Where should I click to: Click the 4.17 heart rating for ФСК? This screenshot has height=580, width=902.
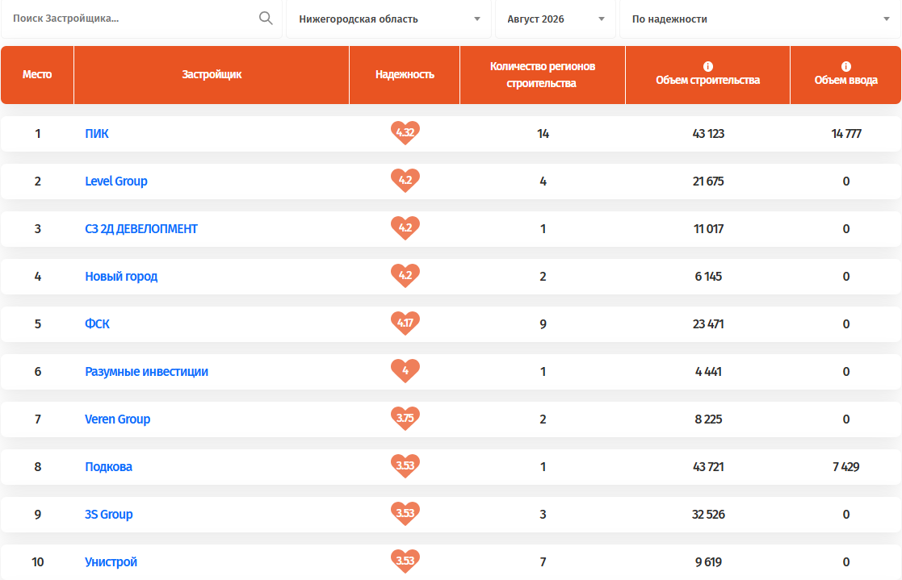[405, 323]
